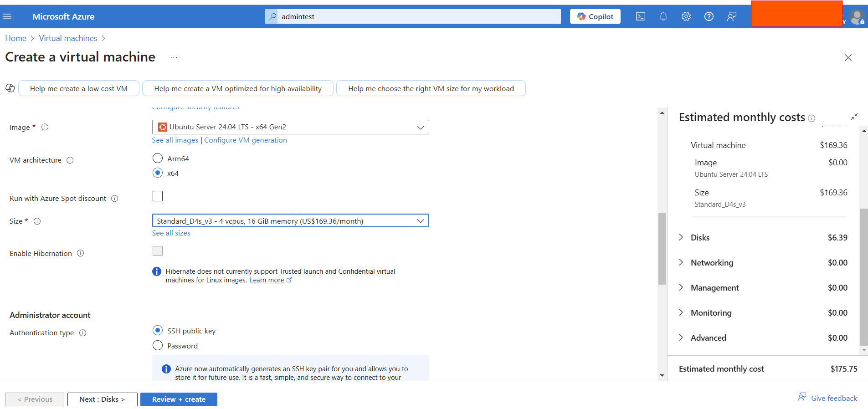Open the help question mark menu
Viewport: 868px width, 409px height.
pos(709,16)
